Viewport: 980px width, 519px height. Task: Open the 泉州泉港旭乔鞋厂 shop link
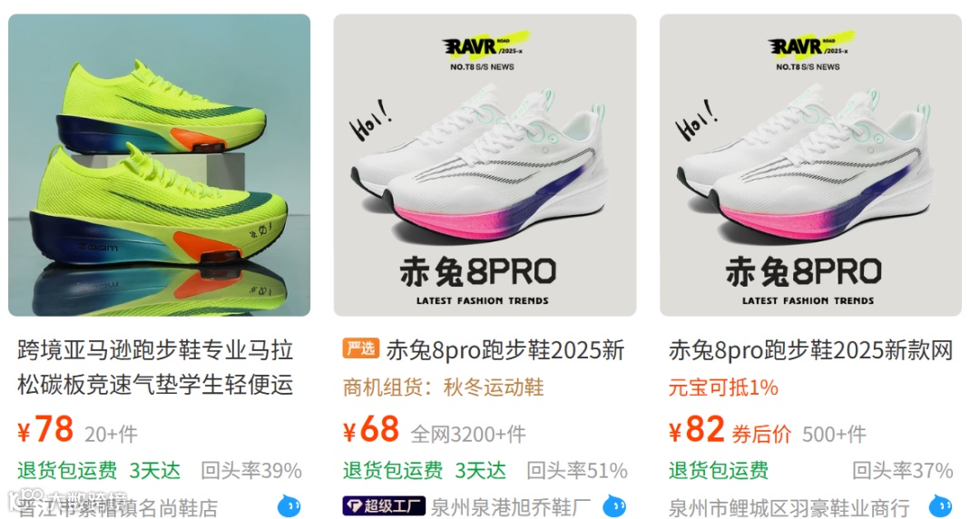coord(511,507)
